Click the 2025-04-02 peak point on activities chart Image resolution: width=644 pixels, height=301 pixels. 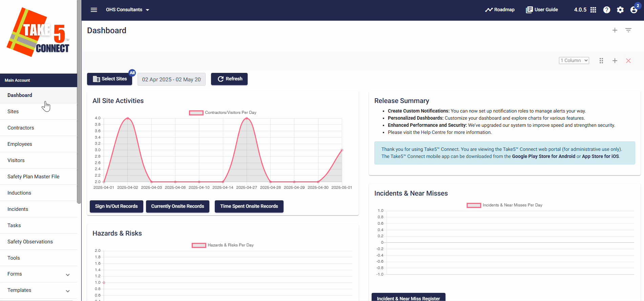128,118
